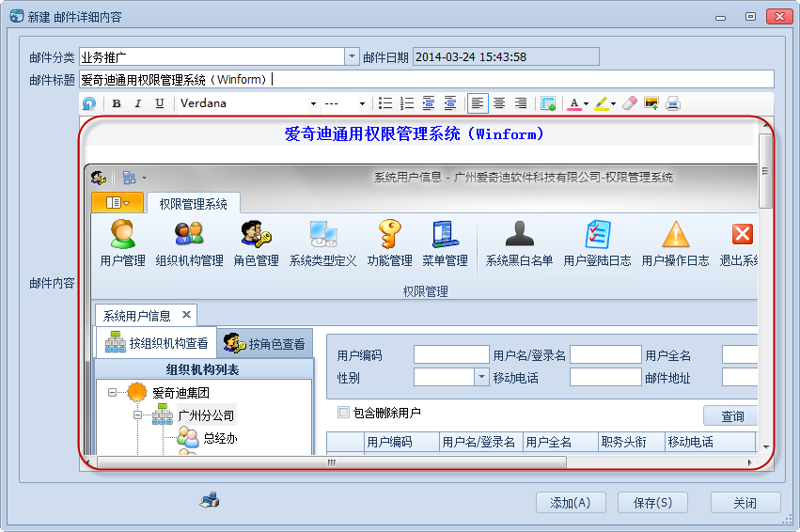Click the 用户全名 column header
The image size is (800, 532).
(x=560, y=442)
